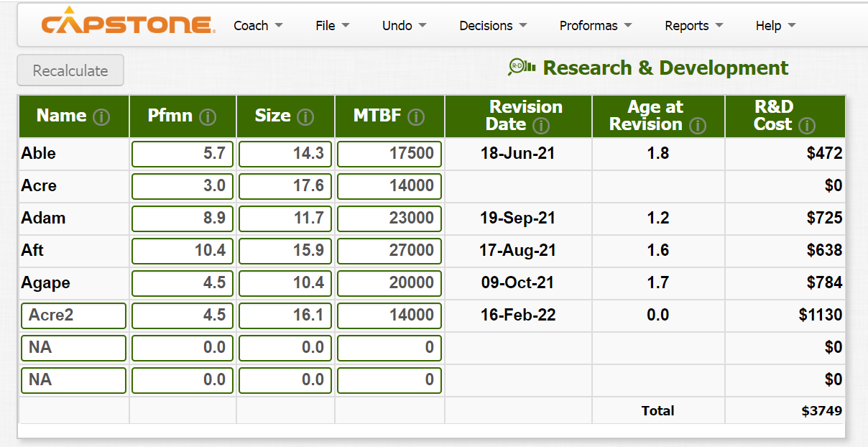
Task: Open the Coach dropdown menu
Action: tap(258, 25)
